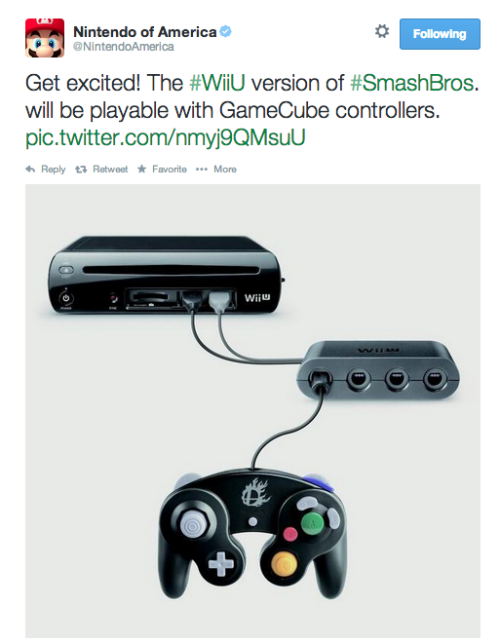Image resolution: width=500 pixels, height=643 pixels.
Task: Click the retweet arrows icon
Action: click(x=81, y=169)
